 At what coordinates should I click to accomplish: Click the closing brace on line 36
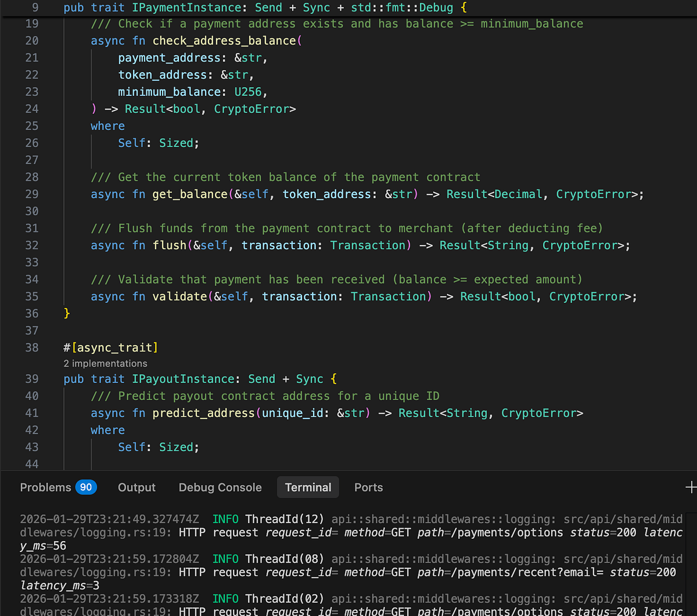(67, 313)
